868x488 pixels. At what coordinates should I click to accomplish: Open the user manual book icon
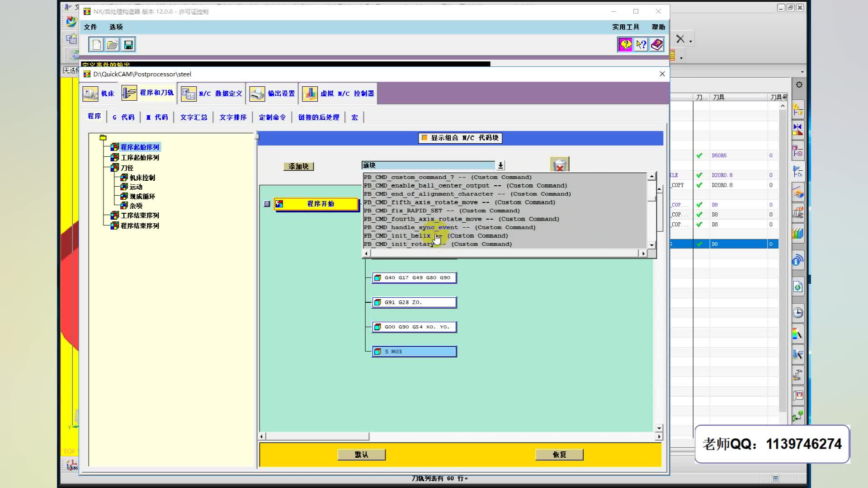pos(657,44)
